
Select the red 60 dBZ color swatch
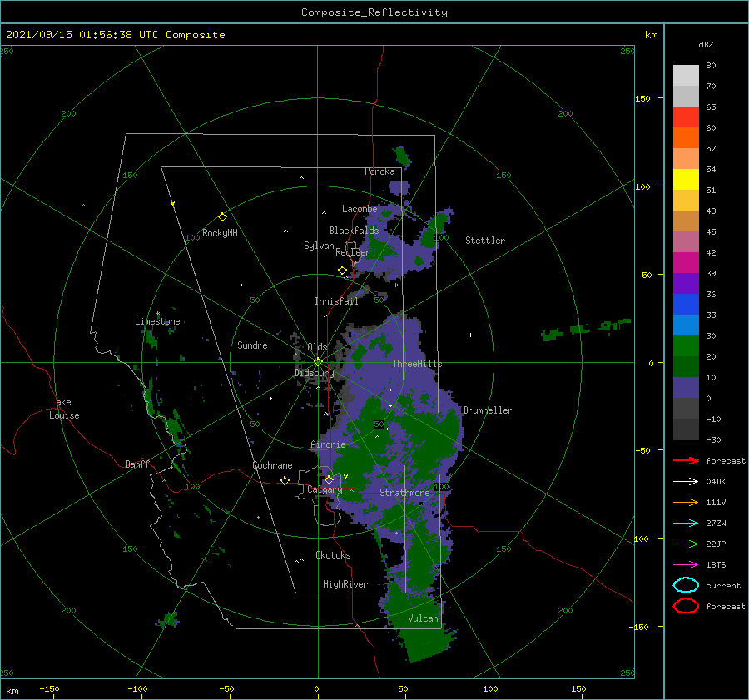pyautogui.click(x=686, y=117)
